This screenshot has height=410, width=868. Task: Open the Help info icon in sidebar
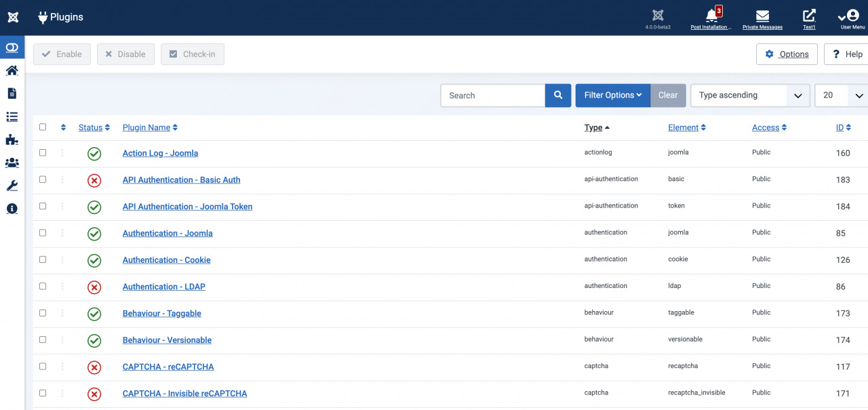pyautogui.click(x=11, y=209)
